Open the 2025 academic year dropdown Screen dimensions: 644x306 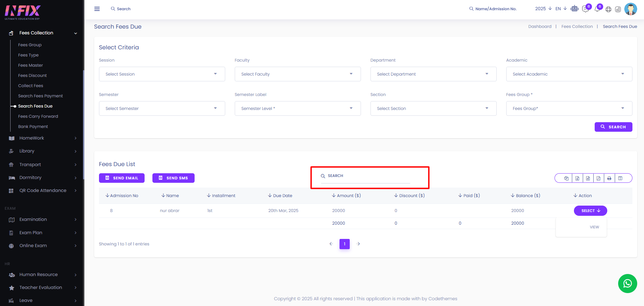543,9
